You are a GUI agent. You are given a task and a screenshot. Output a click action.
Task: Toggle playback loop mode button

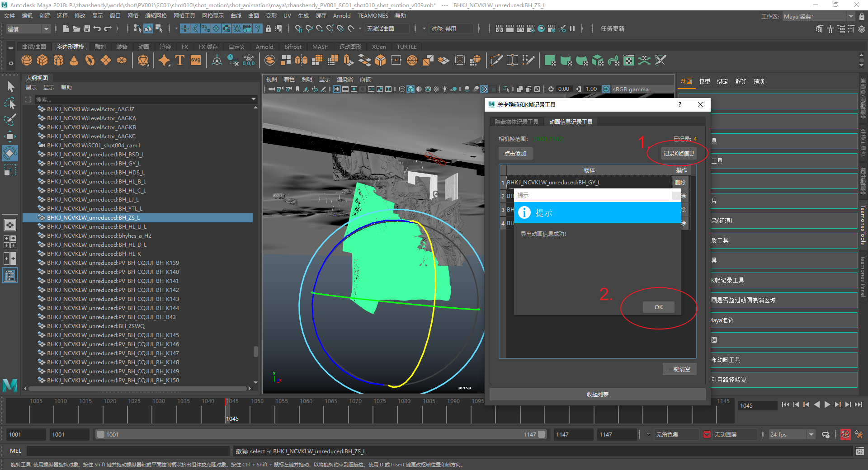[x=826, y=435]
